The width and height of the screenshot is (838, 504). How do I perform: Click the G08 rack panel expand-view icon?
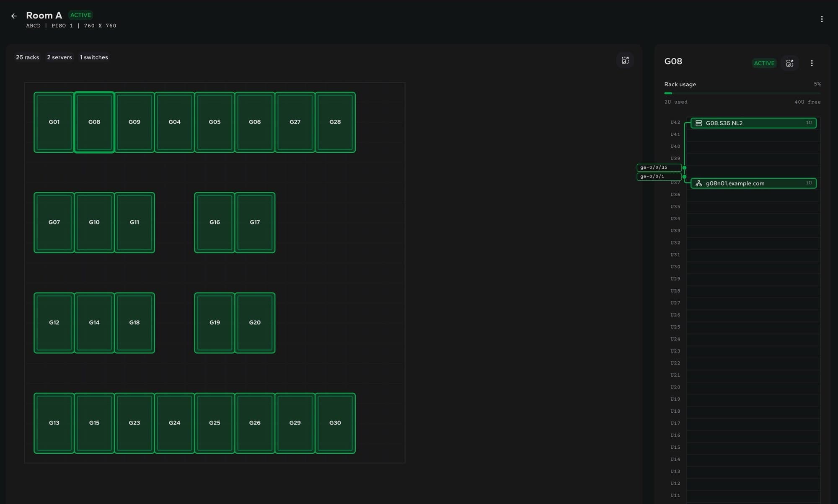pos(790,63)
